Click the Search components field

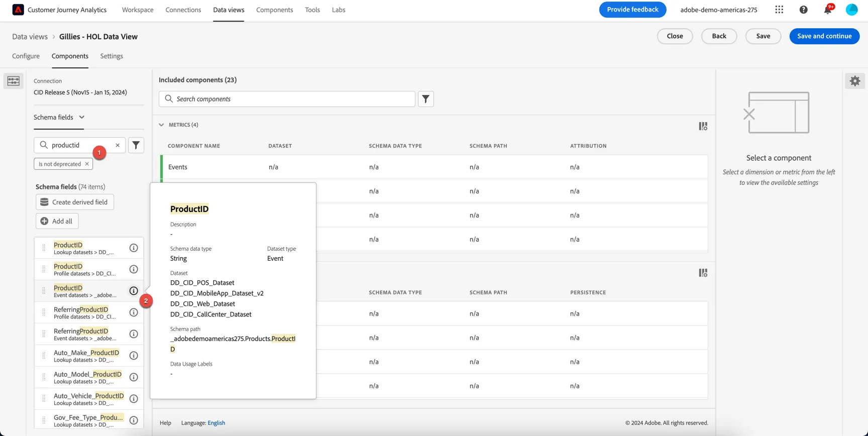click(x=287, y=99)
